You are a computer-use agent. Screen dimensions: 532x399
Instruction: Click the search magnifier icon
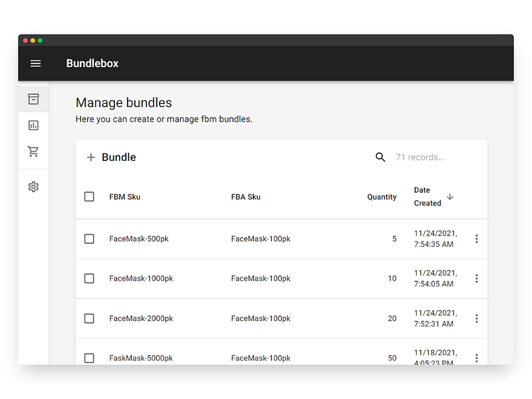380,158
